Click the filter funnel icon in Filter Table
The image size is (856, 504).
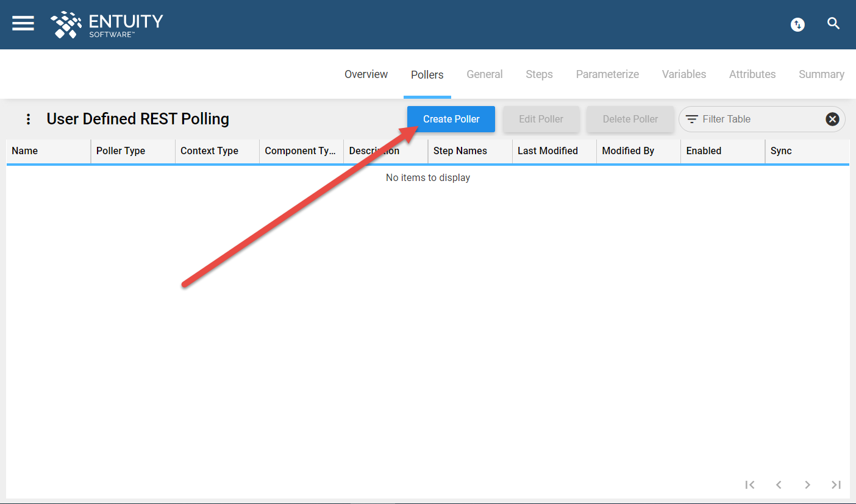tap(693, 119)
